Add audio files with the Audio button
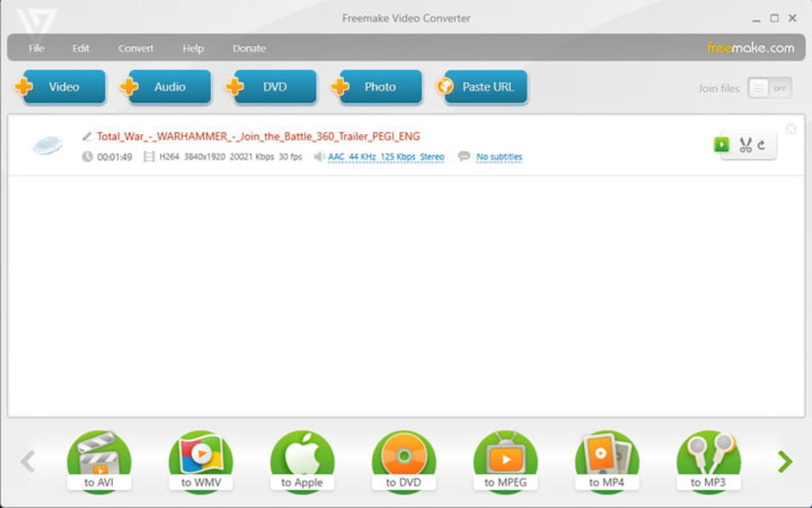The height and width of the screenshot is (508, 812). (166, 87)
